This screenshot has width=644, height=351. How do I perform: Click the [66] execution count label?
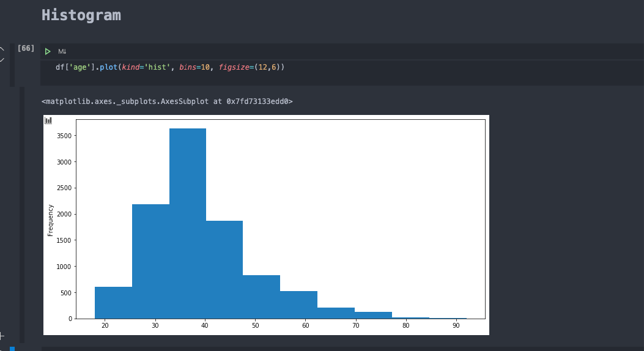tap(26, 48)
